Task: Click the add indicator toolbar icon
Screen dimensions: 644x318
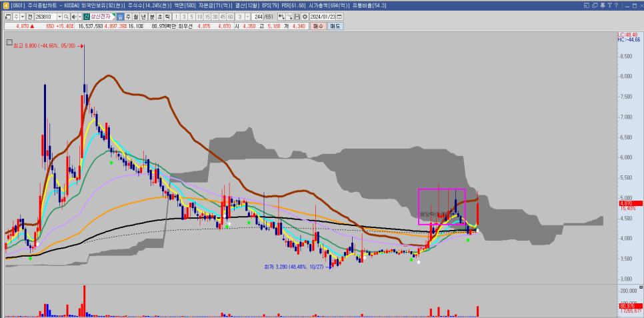Action: 282,17
